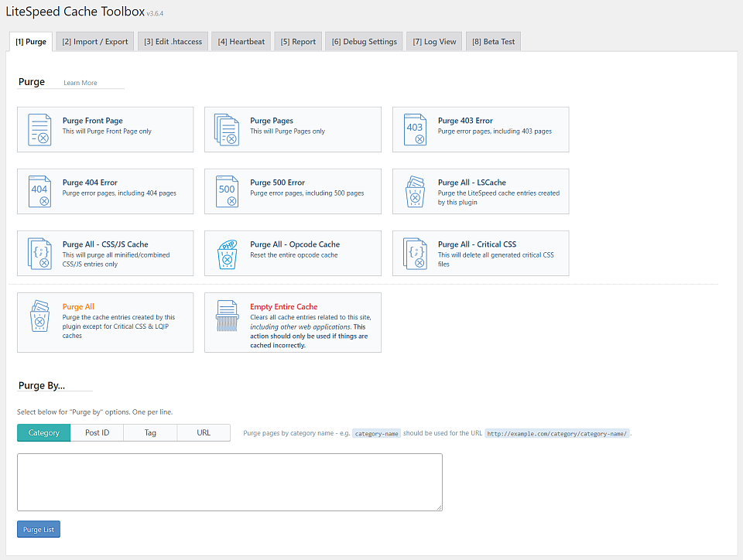Select the Category purge-by option
The height and width of the screenshot is (560, 743).
pyautogui.click(x=43, y=432)
